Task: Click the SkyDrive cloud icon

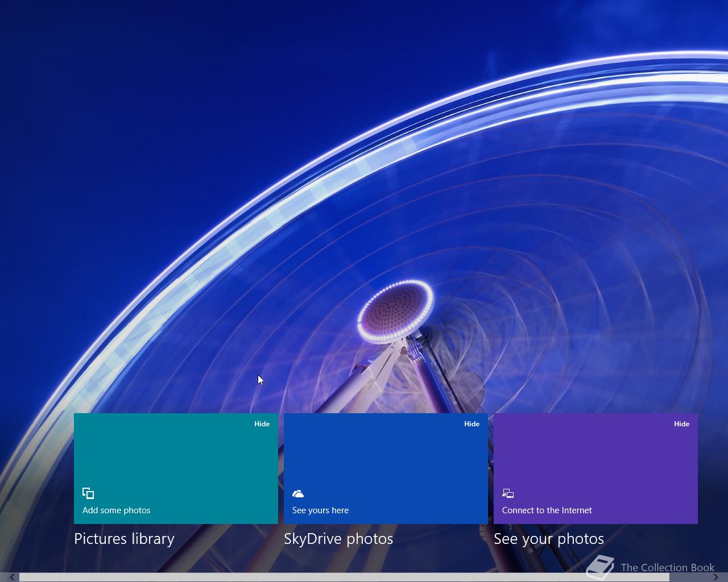Action: tap(298, 493)
